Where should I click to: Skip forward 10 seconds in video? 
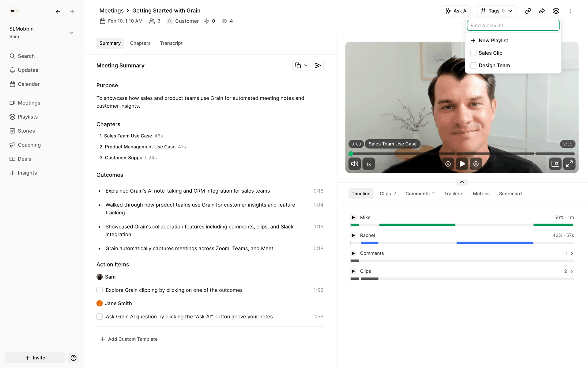point(476,164)
